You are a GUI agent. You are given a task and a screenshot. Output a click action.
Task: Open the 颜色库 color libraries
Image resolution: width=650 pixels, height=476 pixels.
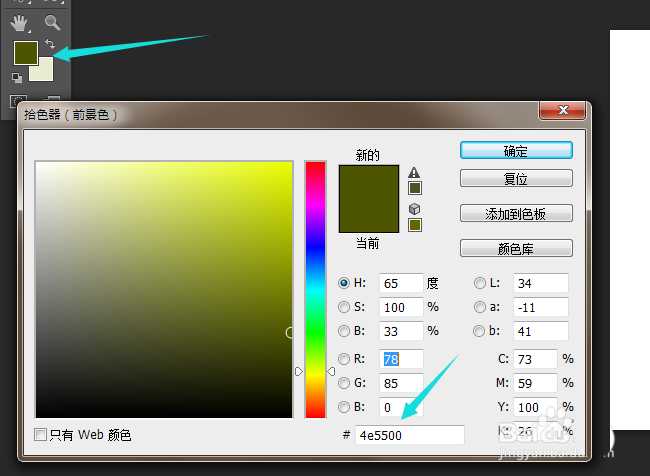516,249
